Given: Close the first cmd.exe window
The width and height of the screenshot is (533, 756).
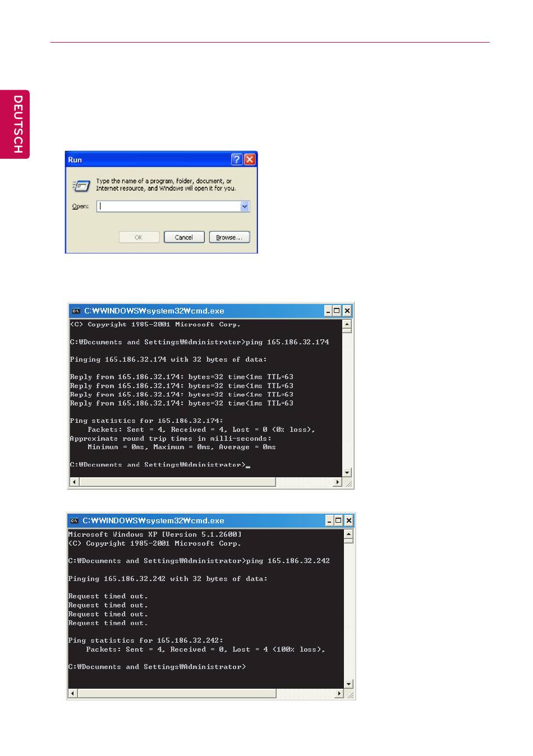Looking at the screenshot, I should click(347, 311).
